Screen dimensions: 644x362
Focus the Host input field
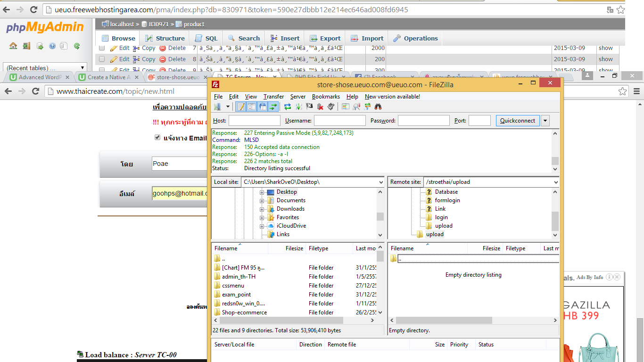tap(255, 121)
